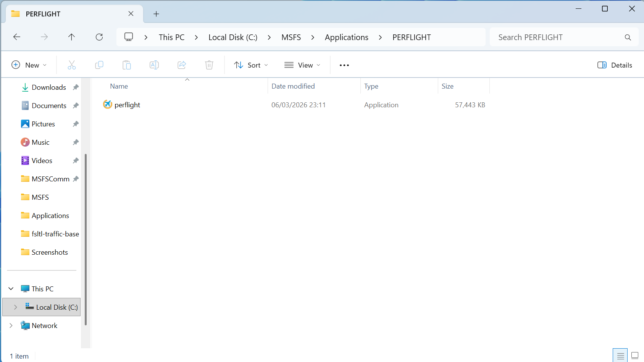Click the navigation pane vertical scrollbar
Image resolution: width=644 pixels, height=362 pixels.
click(x=86, y=240)
